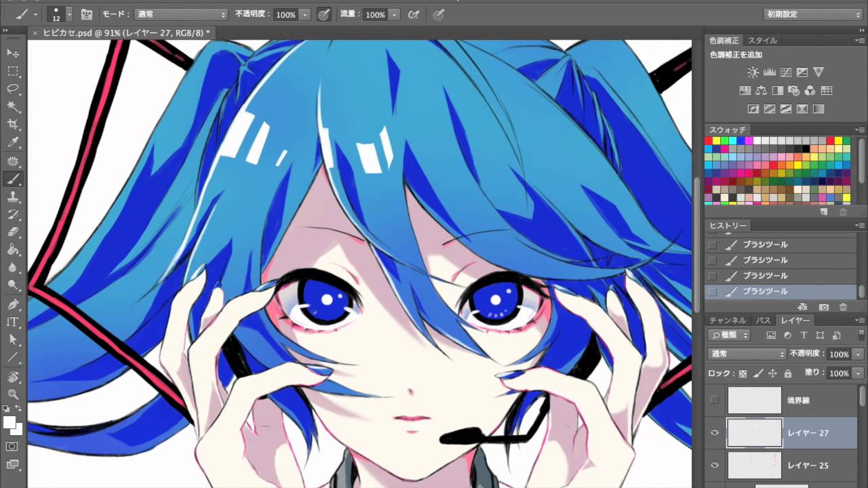
Task: Select the Rectangular Marquee tool
Action: coord(13,71)
